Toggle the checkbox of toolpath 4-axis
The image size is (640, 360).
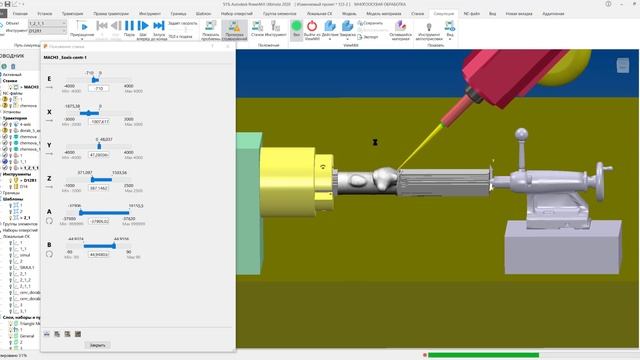[x=5, y=124]
